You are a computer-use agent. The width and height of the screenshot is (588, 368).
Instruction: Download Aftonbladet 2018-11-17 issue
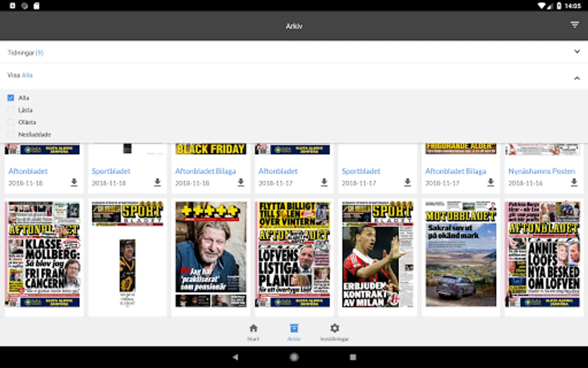(x=324, y=182)
